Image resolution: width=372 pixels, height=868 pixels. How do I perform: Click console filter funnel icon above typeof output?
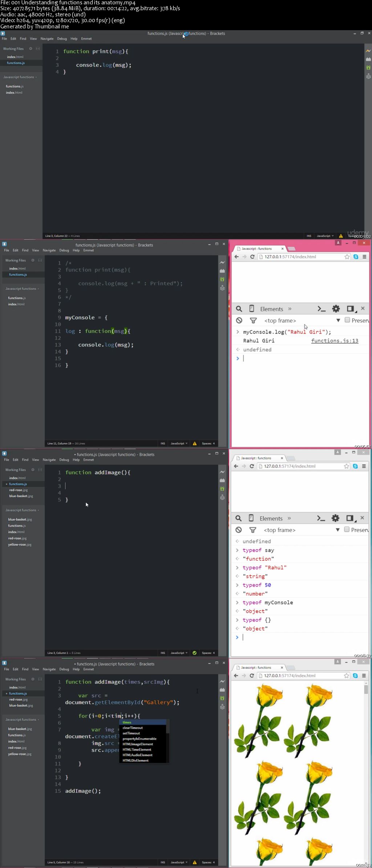[253, 530]
